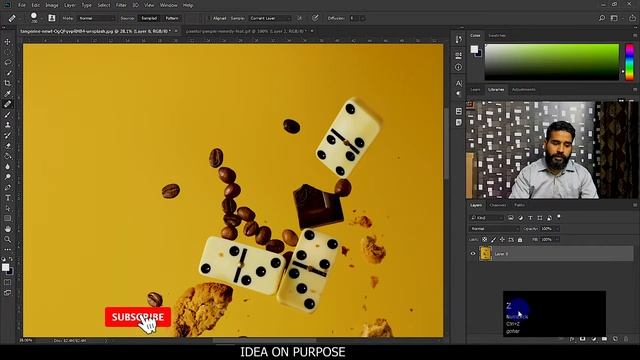Switch to the Paths tab

(x=520, y=205)
